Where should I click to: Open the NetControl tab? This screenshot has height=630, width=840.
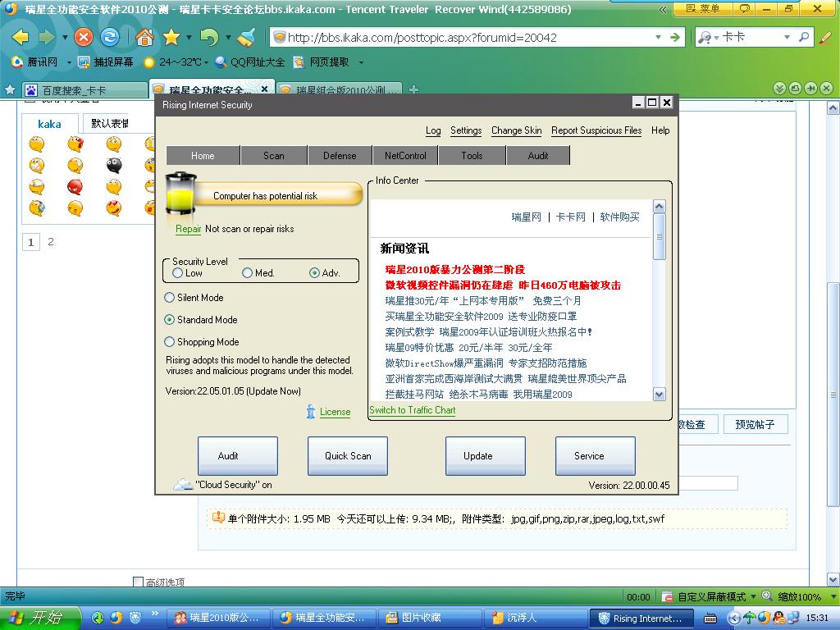pyautogui.click(x=405, y=155)
